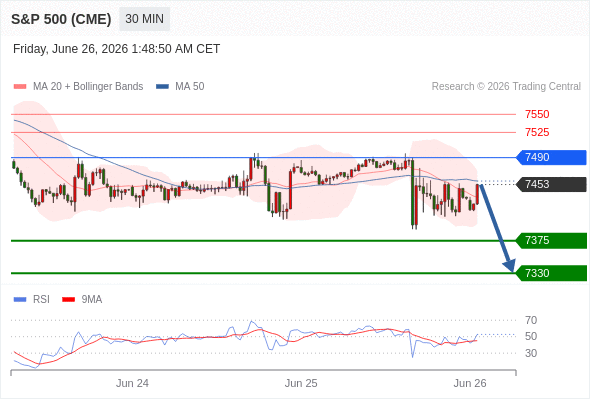Select the 7453 current price tag
The height and width of the screenshot is (400, 590).
[551, 184]
